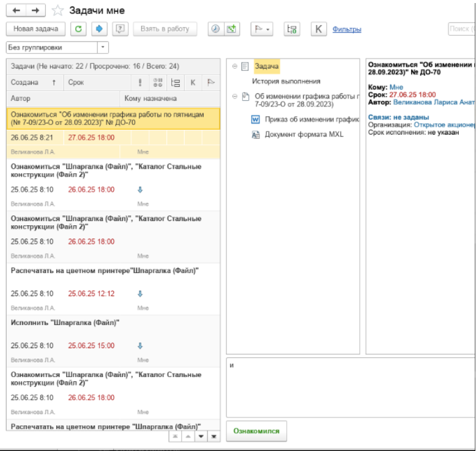
Task: Collapse the 'Об изменении графика работы' document node
Action: pyautogui.click(x=235, y=96)
